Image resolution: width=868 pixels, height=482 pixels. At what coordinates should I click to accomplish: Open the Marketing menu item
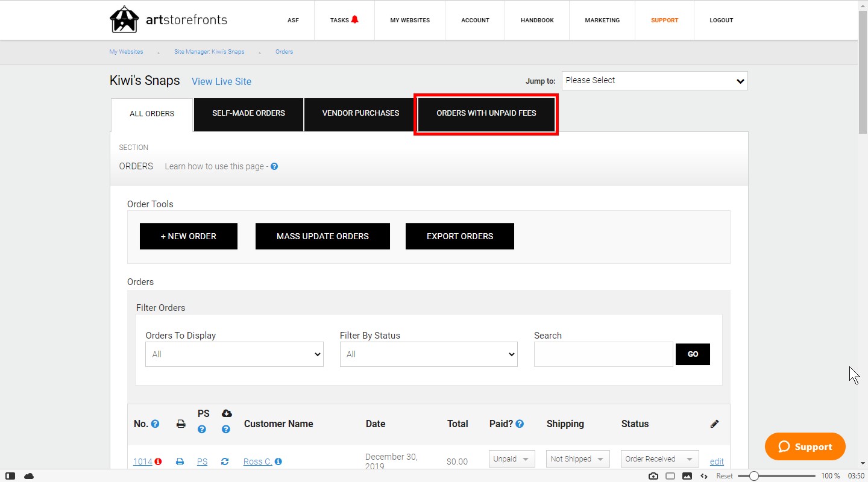[602, 20]
